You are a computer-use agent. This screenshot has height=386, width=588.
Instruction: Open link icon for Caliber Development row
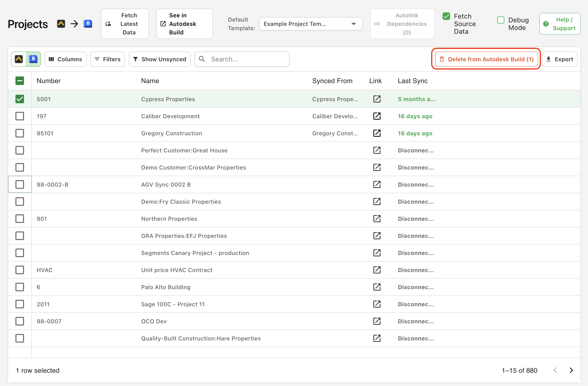coord(377,116)
